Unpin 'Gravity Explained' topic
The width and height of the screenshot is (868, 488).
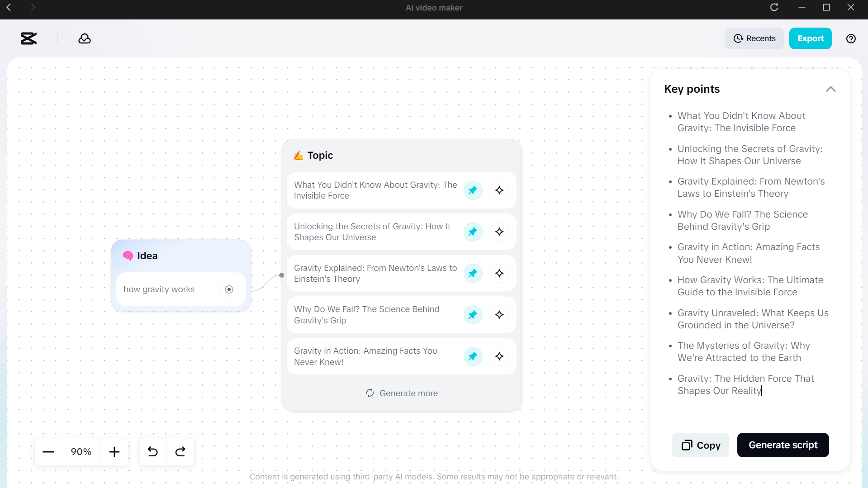pyautogui.click(x=473, y=273)
